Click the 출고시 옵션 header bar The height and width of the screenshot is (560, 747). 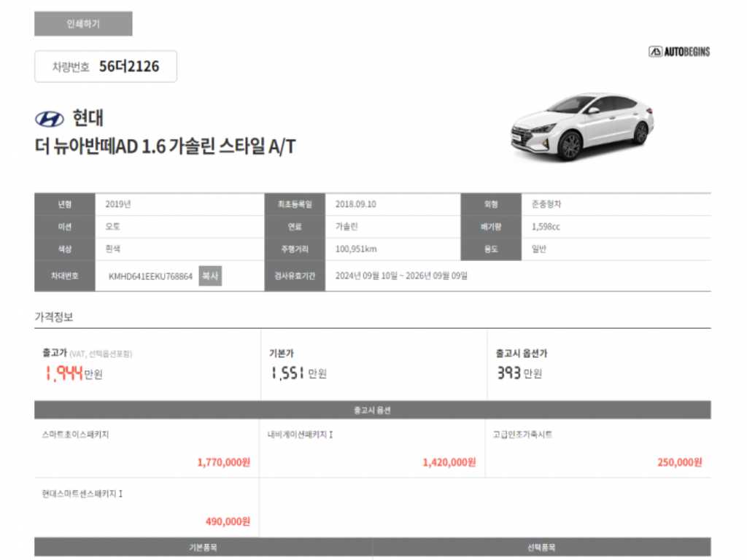pyautogui.click(x=373, y=410)
